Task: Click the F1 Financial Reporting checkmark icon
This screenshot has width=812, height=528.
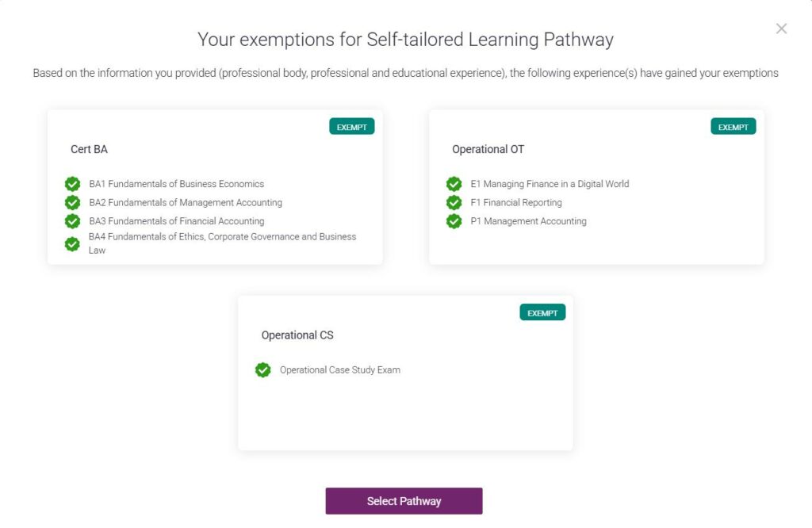Action: pos(454,203)
